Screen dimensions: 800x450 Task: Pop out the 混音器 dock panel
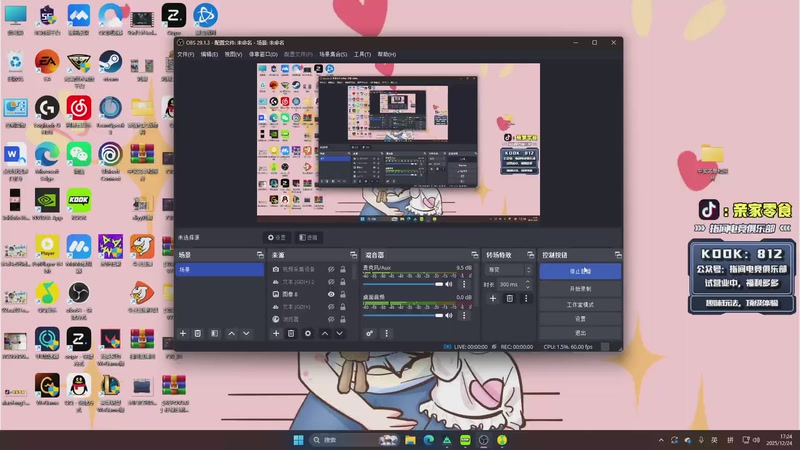(x=474, y=255)
